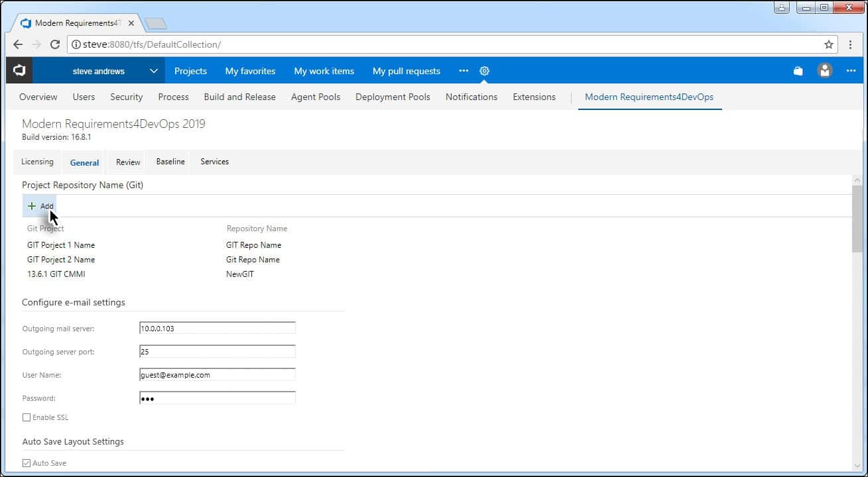Switch to the Users tab
The width and height of the screenshot is (868, 477).
coord(84,97)
